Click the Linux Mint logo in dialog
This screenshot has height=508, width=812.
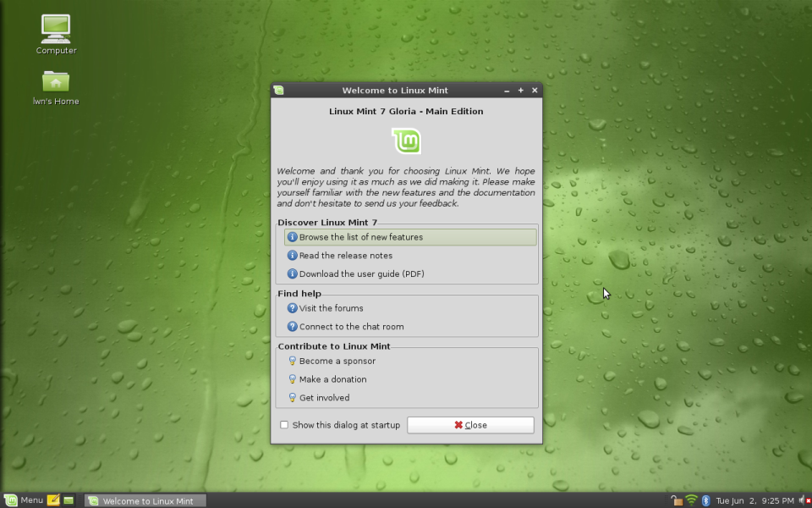[x=406, y=141]
